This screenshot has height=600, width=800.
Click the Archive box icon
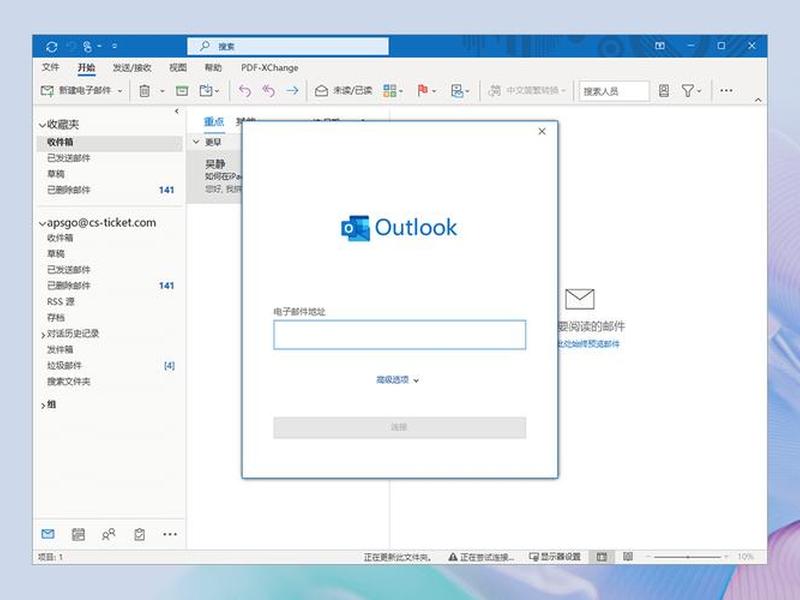click(x=182, y=91)
